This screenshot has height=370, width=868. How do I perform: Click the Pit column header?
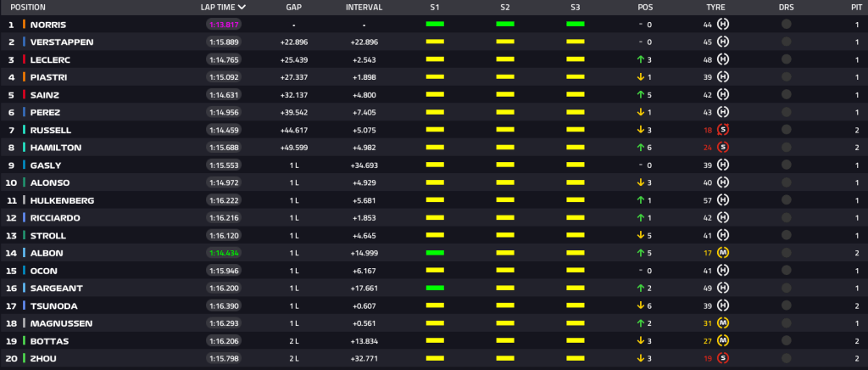[x=856, y=7]
